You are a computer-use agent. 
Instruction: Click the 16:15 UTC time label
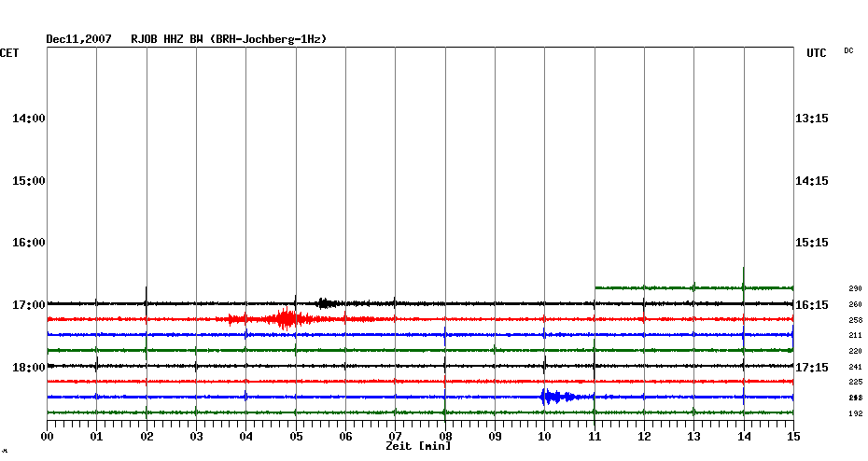click(812, 305)
